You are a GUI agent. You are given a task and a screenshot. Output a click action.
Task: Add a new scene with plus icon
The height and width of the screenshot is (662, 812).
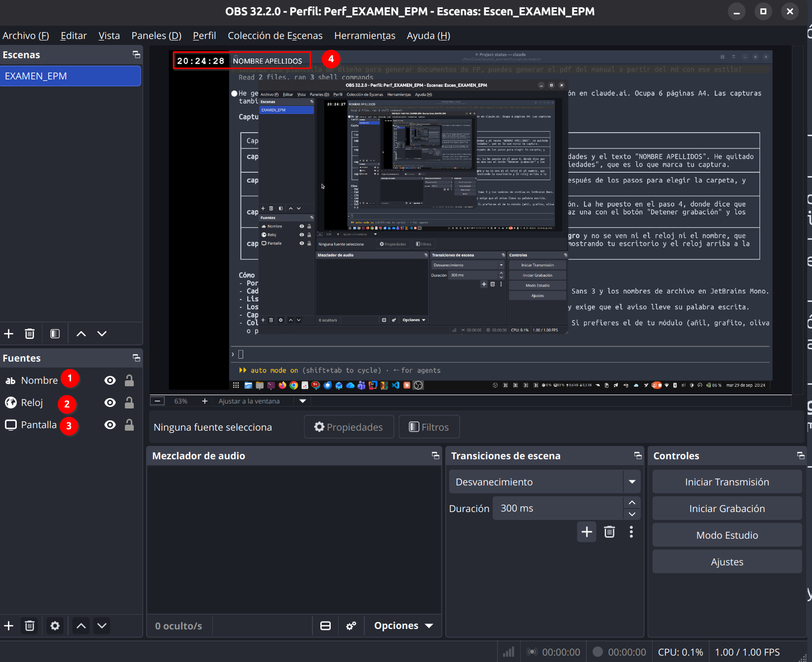[x=9, y=334]
